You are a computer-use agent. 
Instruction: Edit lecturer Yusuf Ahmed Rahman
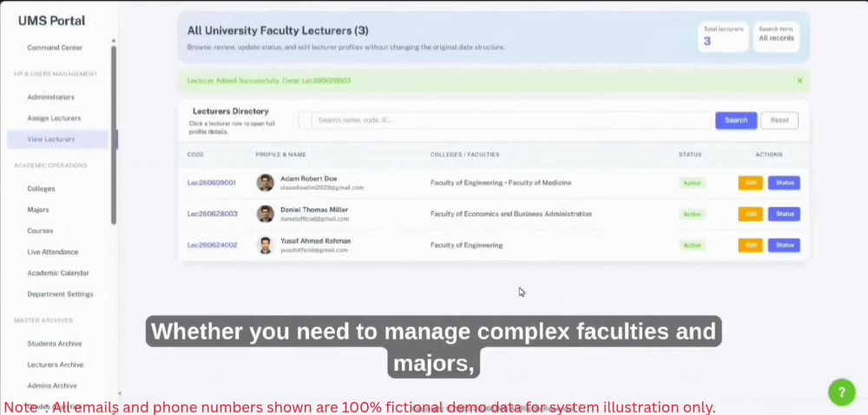(x=750, y=245)
